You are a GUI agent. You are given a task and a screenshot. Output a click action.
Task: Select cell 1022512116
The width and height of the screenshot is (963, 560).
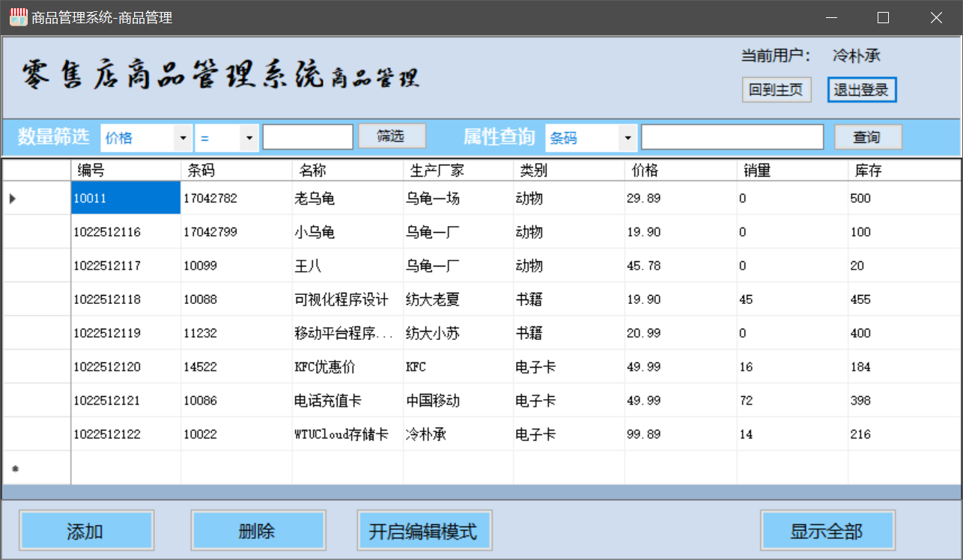126,232
